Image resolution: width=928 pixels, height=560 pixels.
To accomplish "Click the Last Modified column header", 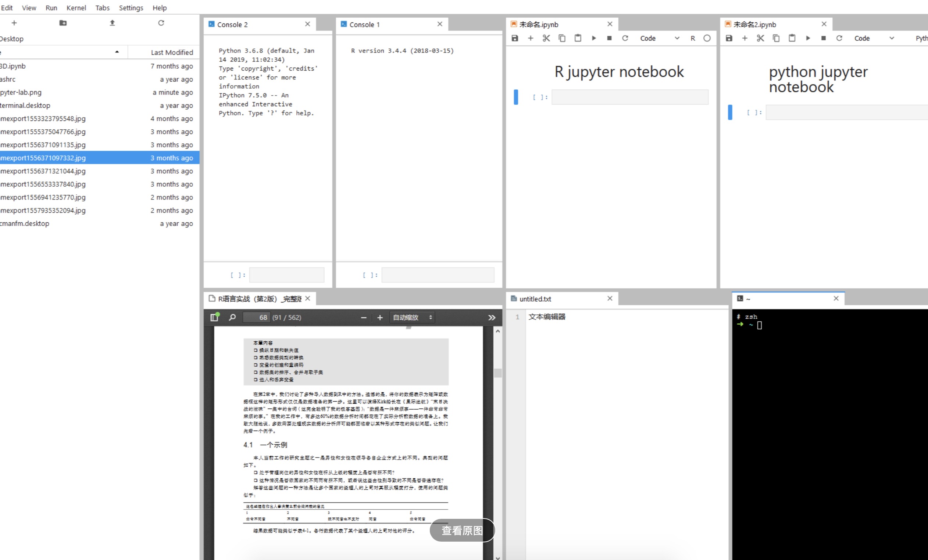I will coord(172,52).
